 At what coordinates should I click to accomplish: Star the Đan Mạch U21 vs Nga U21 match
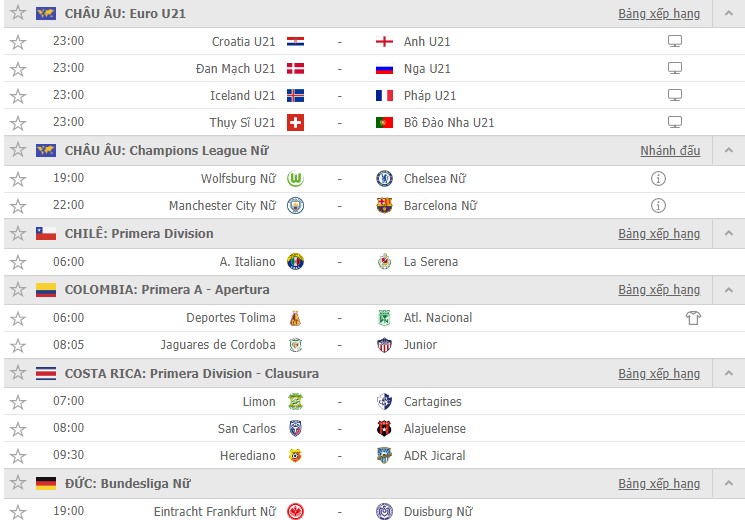(x=18, y=69)
